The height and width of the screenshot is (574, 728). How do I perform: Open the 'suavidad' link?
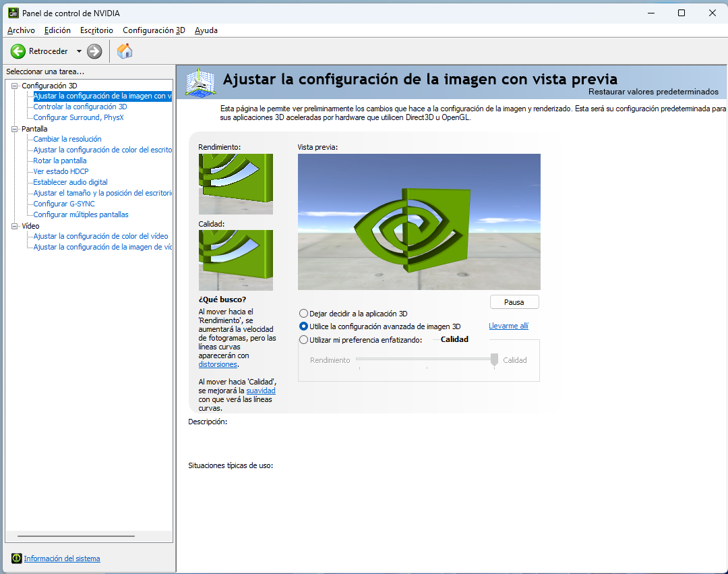click(261, 391)
